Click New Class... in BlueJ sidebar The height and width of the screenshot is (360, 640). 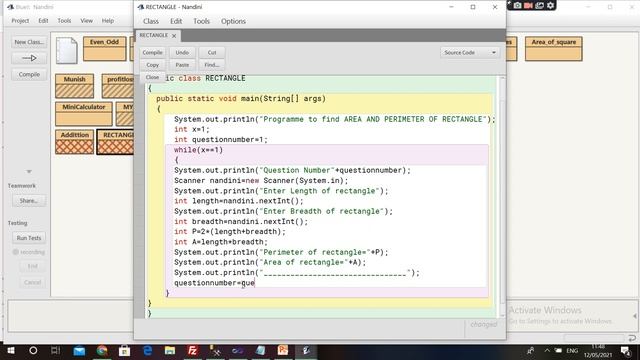[x=29, y=42]
